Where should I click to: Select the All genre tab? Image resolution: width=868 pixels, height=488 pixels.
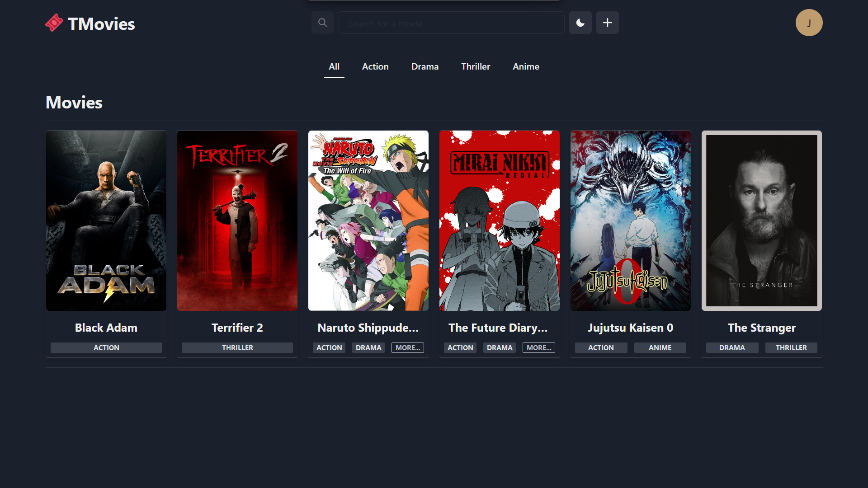tap(334, 66)
